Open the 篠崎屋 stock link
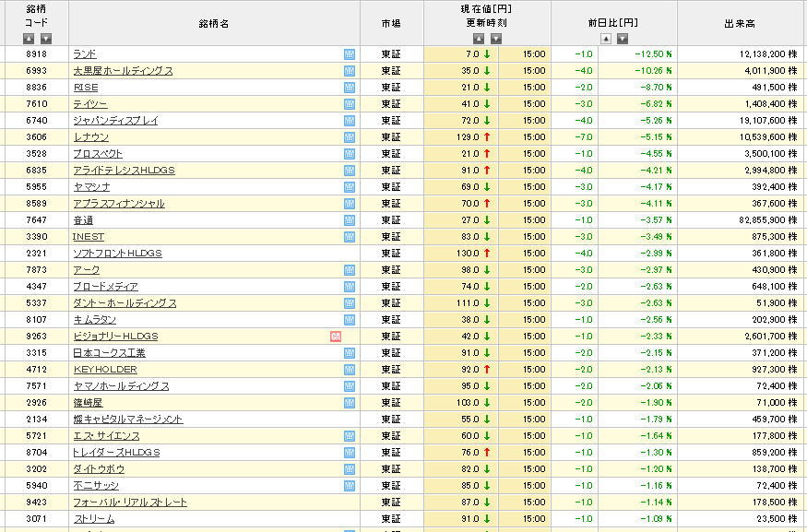 click(x=88, y=403)
